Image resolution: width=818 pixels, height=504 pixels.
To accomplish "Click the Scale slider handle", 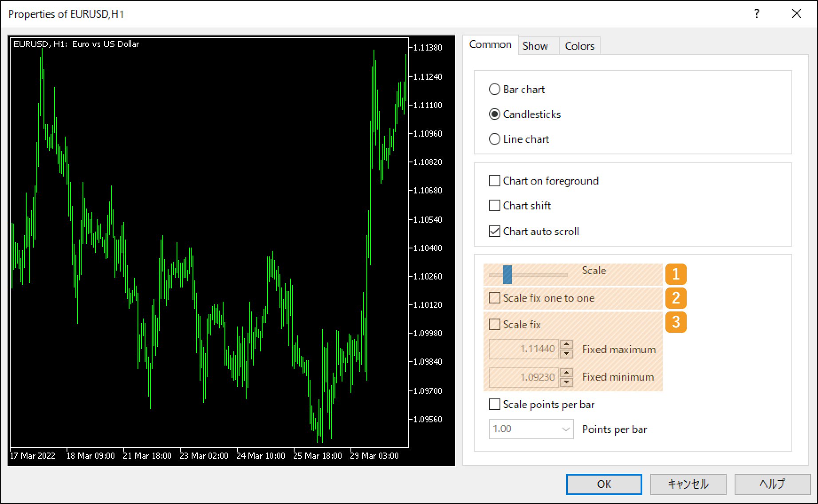I will (507, 275).
